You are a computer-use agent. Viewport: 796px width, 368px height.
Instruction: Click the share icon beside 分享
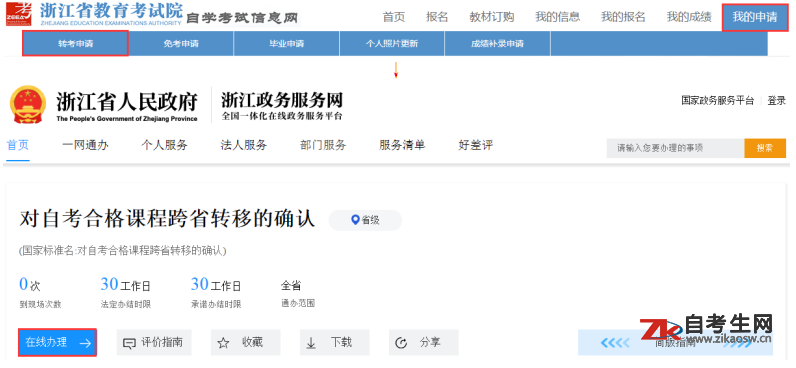(401, 343)
